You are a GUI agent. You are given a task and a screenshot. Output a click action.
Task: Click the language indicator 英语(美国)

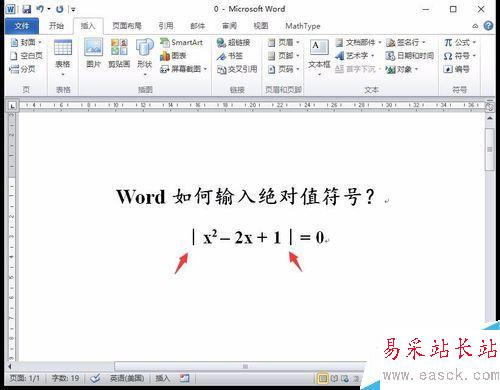point(127,378)
